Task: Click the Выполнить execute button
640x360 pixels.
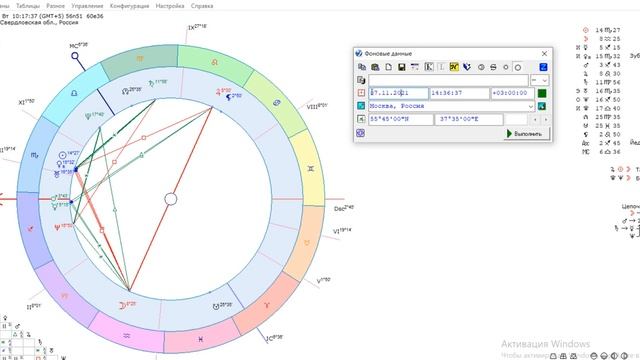Action: point(527,133)
